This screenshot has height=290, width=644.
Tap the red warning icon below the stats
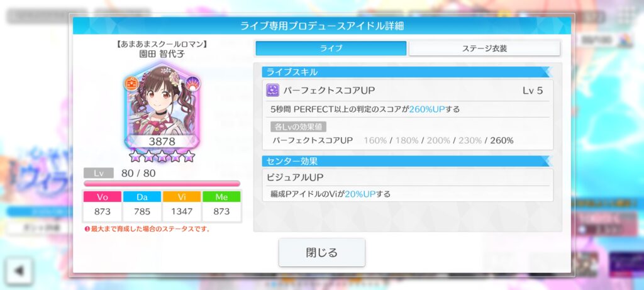click(87, 229)
